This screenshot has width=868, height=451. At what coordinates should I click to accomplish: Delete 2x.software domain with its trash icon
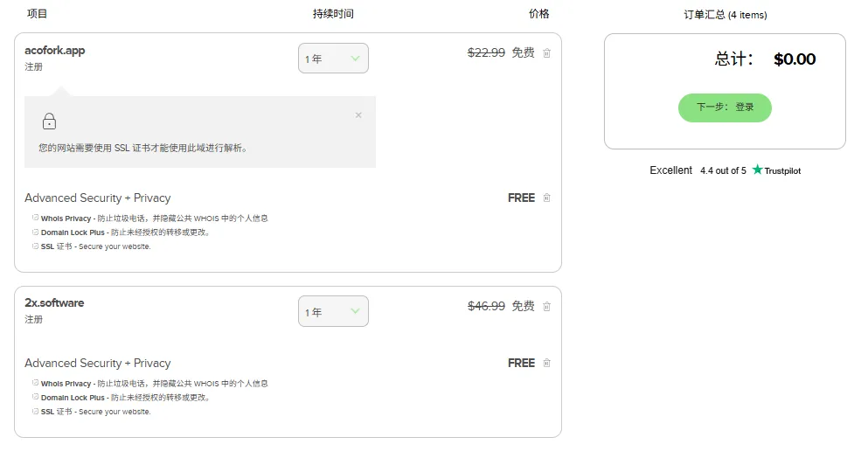click(x=547, y=307)
